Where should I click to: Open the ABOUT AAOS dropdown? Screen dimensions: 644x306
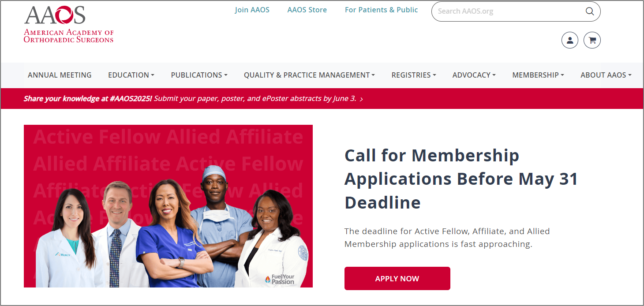(x=606, y=75)
